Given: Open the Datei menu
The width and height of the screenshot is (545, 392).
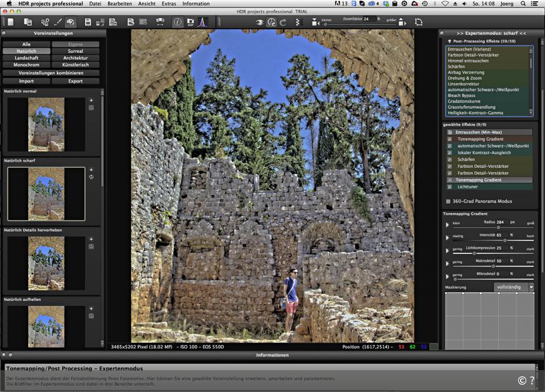Looking at the screenshot, I should tap(95, 4).
